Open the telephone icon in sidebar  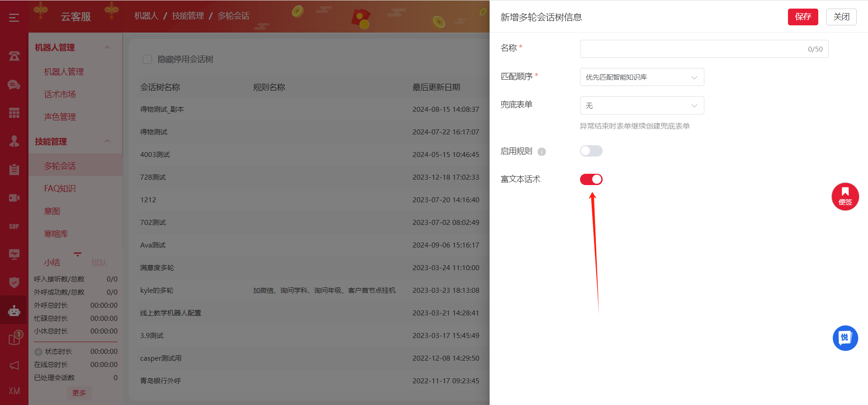point(14,56)
